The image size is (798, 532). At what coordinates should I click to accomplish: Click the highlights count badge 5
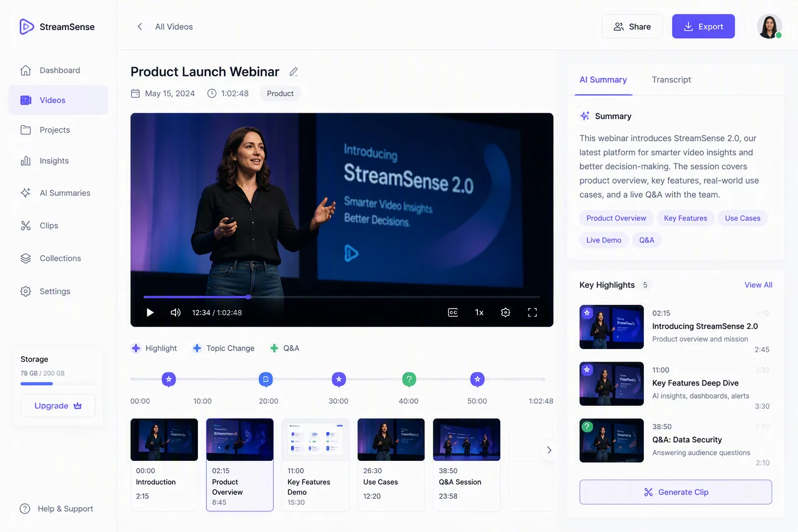click(x=645, y=285)
